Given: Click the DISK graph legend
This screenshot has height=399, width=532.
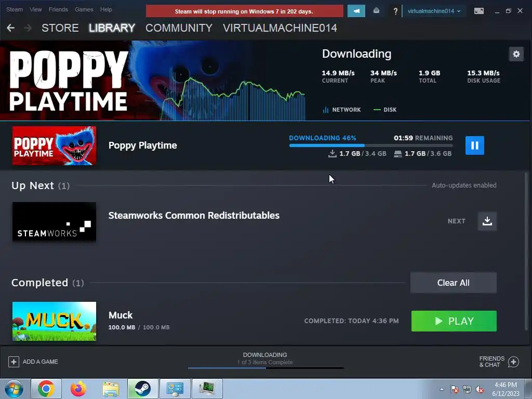Looking at the screenshot, I should [385, 110].
